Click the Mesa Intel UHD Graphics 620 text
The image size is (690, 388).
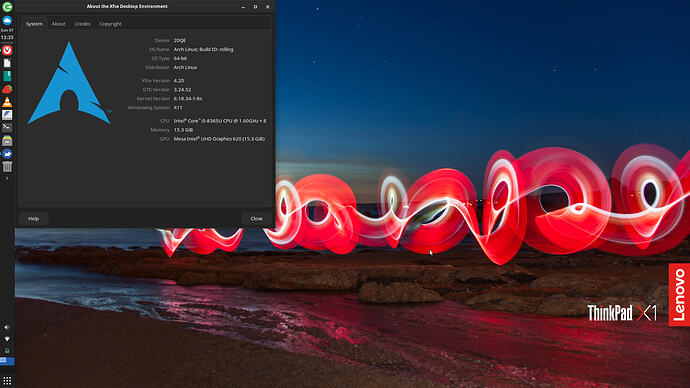click(219, 139)
